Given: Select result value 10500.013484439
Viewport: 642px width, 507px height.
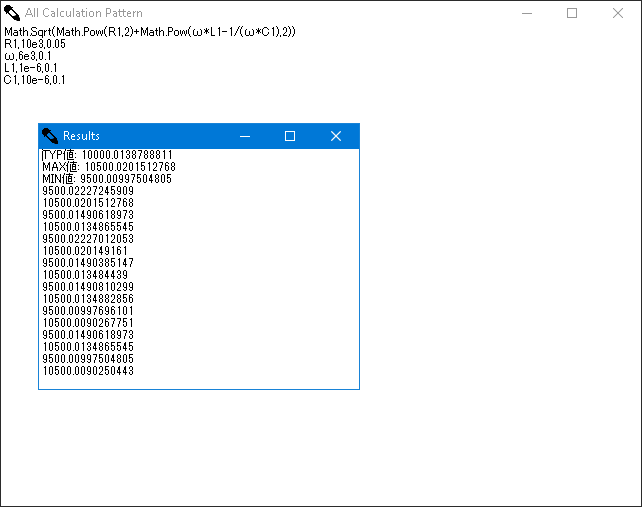Looking at the screenshot, I should [85, 275].
